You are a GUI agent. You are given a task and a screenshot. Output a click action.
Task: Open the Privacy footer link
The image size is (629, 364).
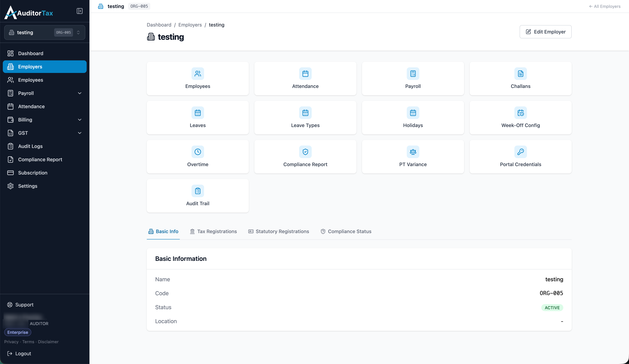[x=11, y=342]
